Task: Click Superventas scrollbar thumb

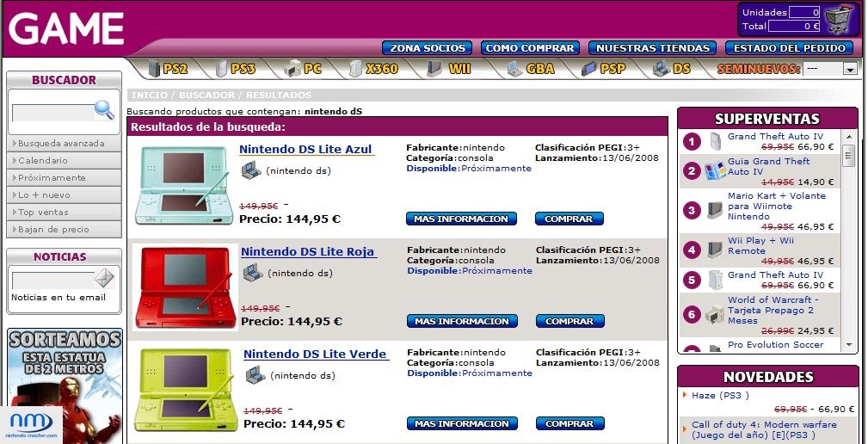Action: pos(849,156)
